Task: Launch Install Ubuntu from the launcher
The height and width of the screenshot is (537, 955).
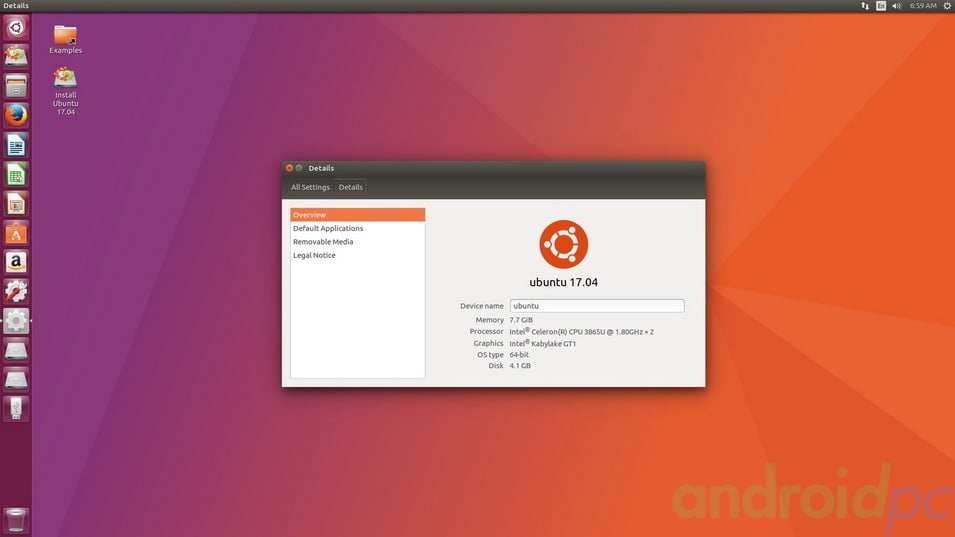Action: [x=16, y=56]
